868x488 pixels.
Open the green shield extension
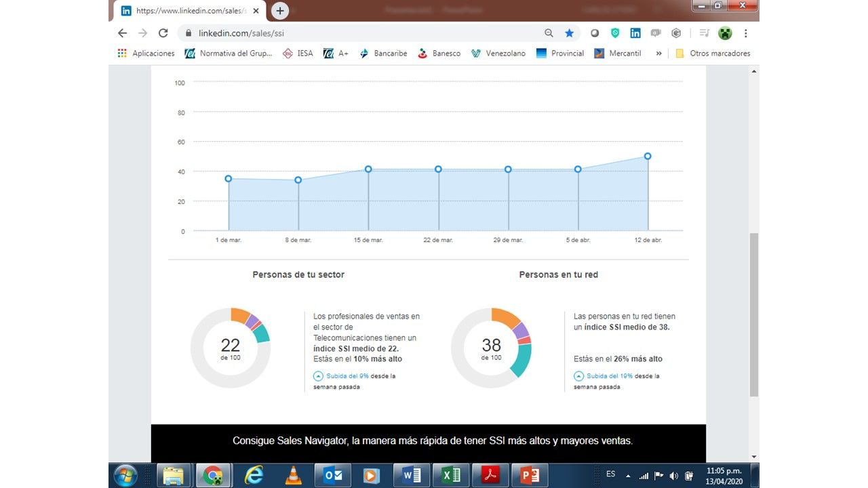615,33
